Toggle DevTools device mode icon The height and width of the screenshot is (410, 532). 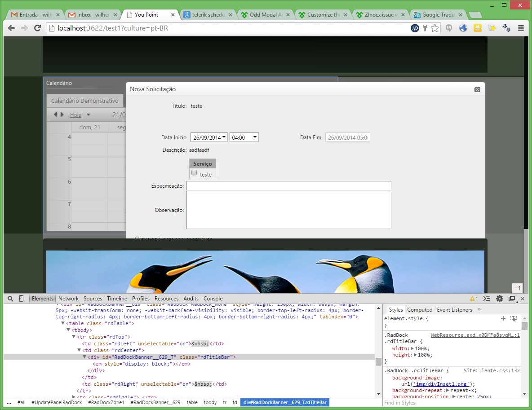coord(22,299)
